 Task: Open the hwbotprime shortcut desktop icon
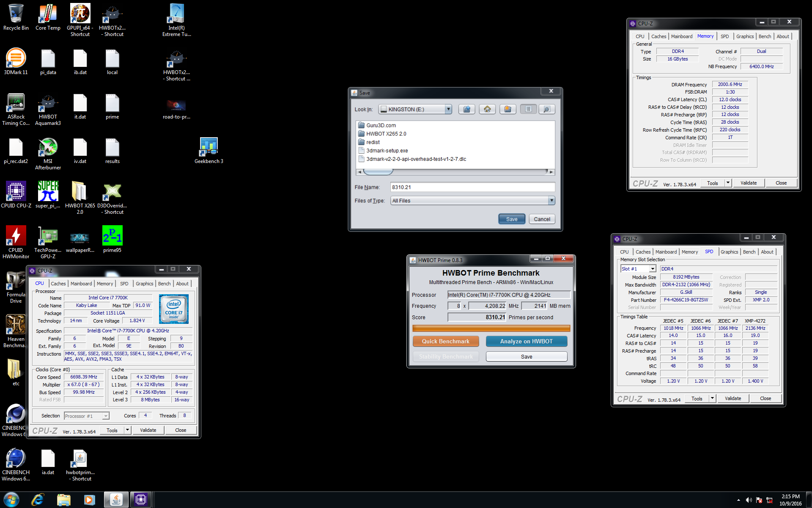(x=80, y=465)
